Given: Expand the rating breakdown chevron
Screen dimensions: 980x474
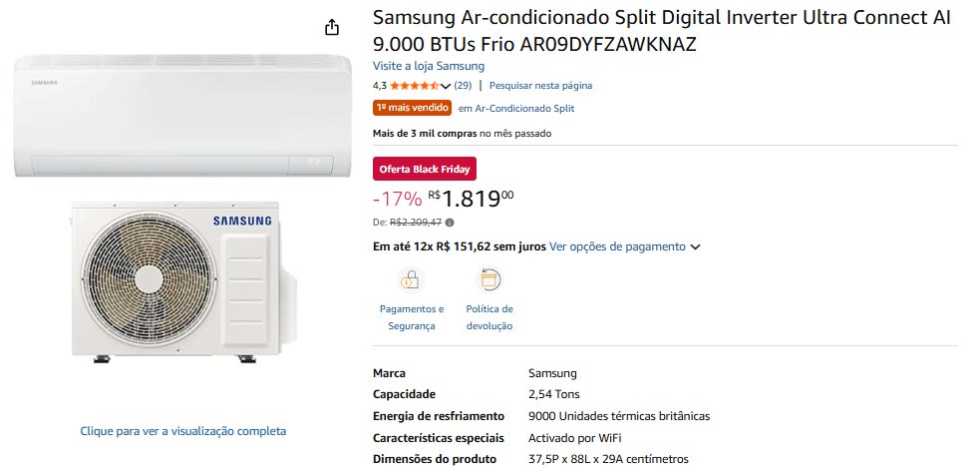Looking at the screenshot, I should click(x=446, y=86).
